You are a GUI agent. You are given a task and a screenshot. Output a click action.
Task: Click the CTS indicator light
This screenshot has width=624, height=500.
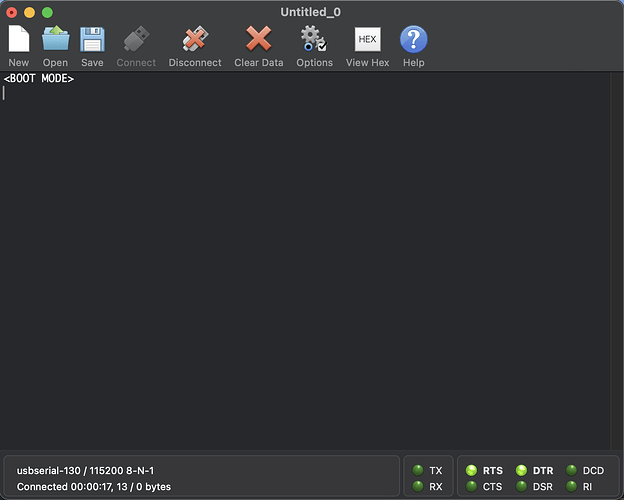472,487
